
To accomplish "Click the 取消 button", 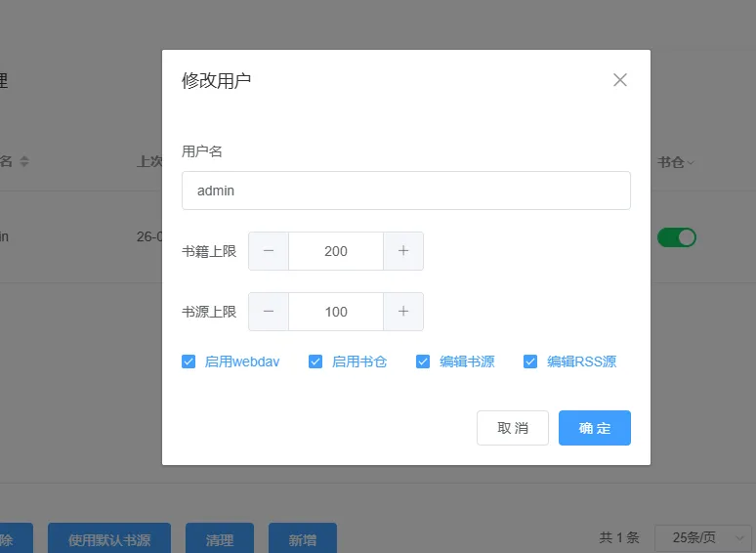I will coord(513,428).
